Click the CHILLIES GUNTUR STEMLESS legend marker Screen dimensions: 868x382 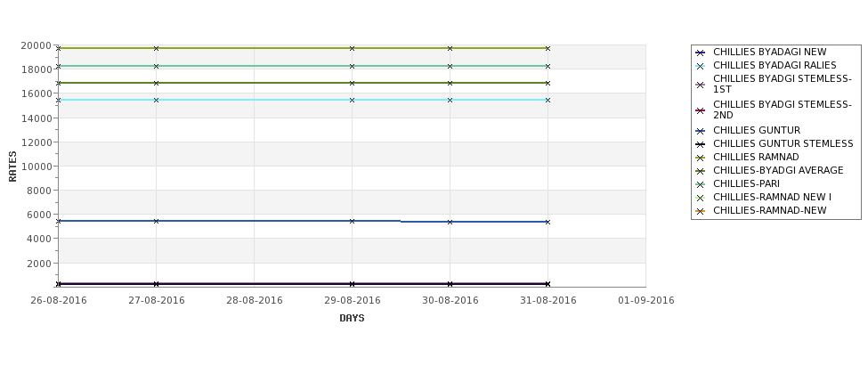(x=701, y=144)
